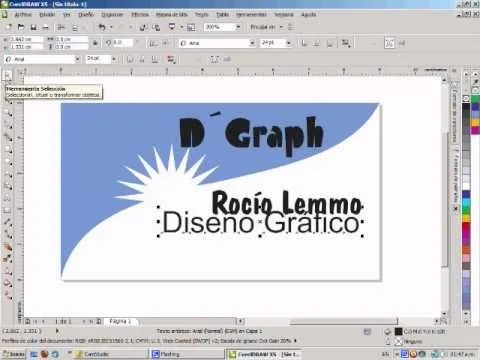Toggle the lock ratio button on the property bar
Screen dimensions: 480x360
point(95,43)
